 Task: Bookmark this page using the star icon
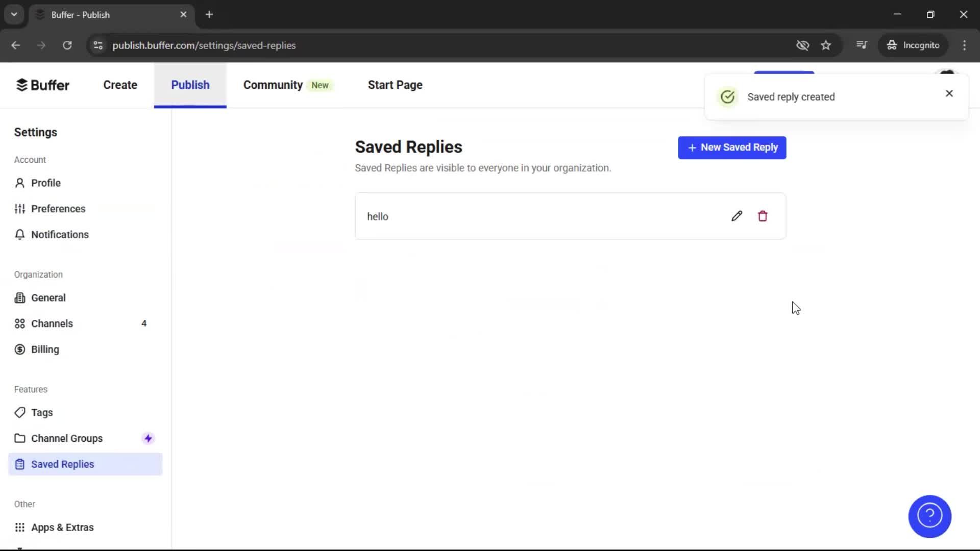click(x=826, y=45)
